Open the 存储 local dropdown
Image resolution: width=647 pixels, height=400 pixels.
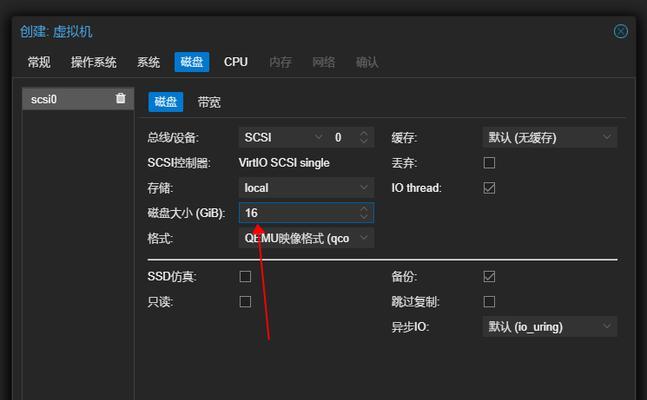click(306, 188)
